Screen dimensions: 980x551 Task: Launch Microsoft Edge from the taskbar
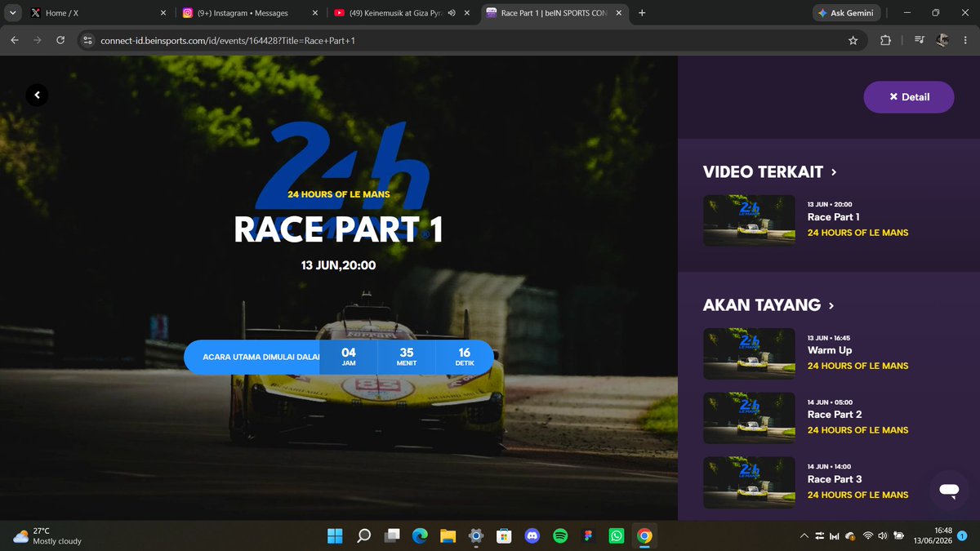tap(421, 535)
